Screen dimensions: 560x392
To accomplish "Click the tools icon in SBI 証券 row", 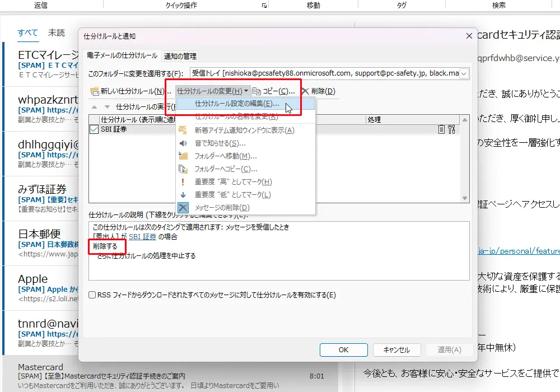I will pyautogui.click(x=452, y=129).
